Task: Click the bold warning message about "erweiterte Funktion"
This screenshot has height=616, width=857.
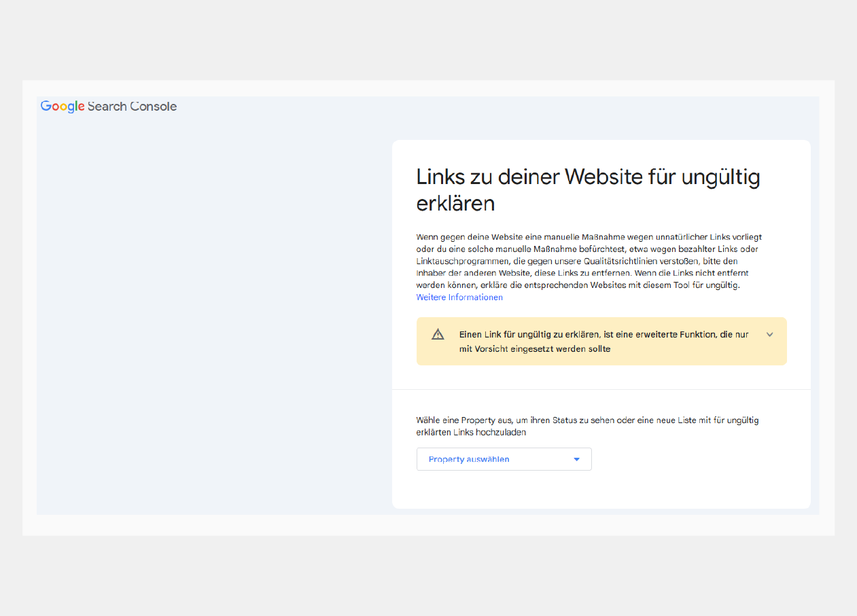Action: 604,335
